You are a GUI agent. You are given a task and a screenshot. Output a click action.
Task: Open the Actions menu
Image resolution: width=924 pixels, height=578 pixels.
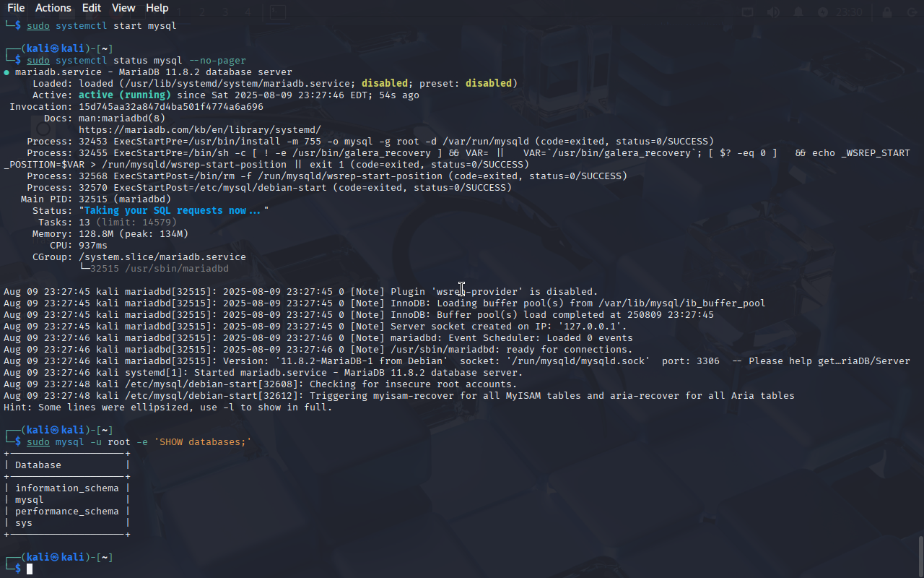tap(53, 8)
